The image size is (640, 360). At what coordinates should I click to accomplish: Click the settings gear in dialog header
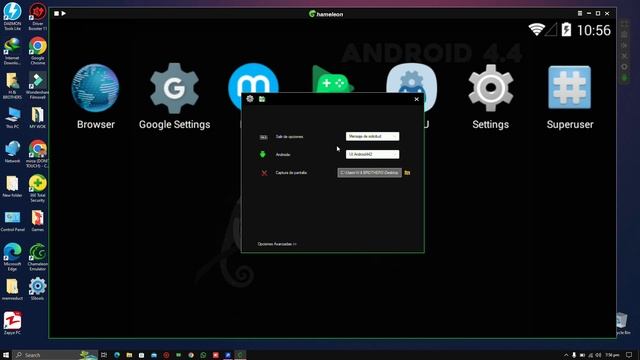pos(250,99)
